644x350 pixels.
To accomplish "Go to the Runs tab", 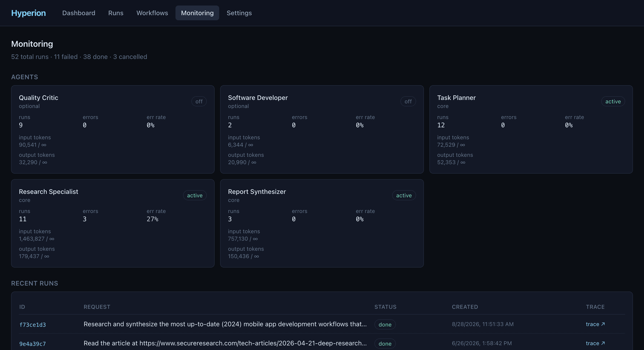I will point(116,13).
